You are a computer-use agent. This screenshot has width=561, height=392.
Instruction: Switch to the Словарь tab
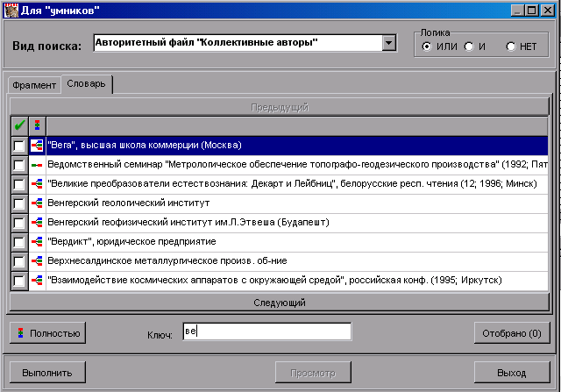click(86, 84)
